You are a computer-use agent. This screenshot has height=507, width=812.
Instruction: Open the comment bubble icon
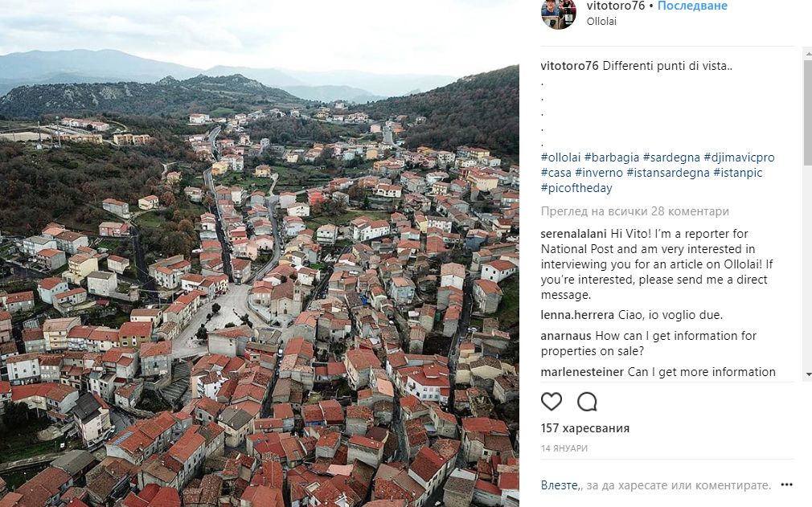coord(587,402)
